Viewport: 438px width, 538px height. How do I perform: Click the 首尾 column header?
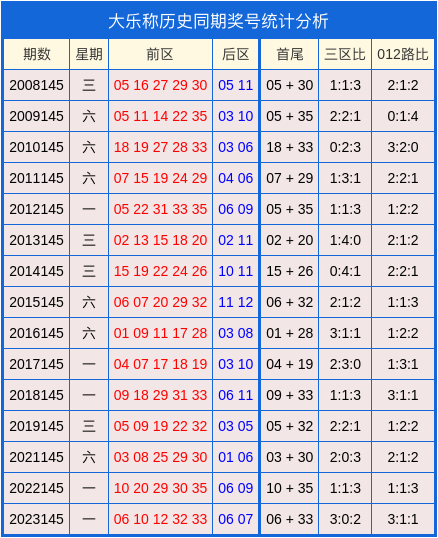[x=290, y=54]
